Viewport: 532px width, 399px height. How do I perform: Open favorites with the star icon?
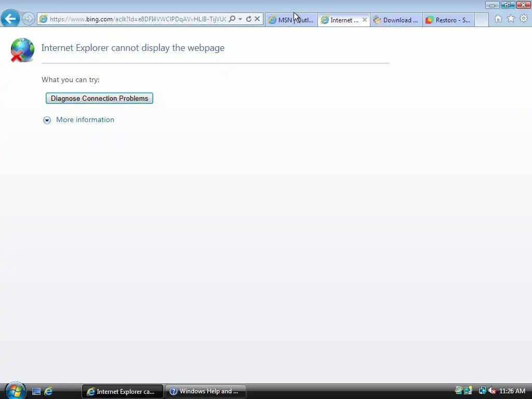coord(511,19)
